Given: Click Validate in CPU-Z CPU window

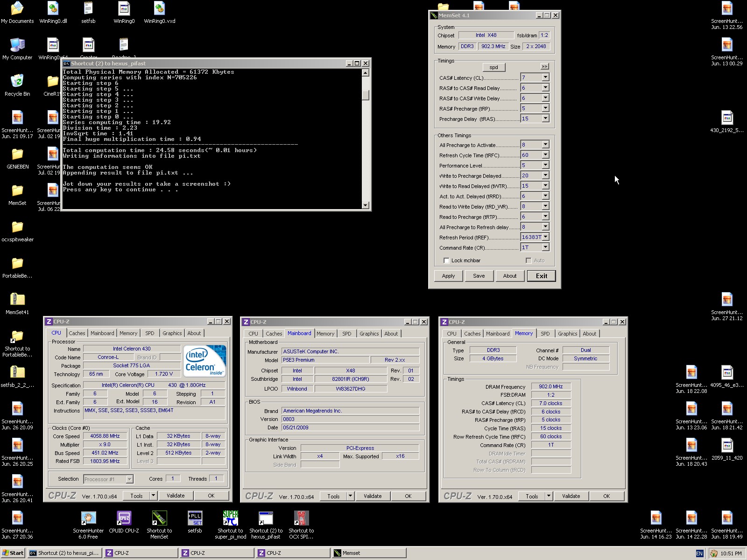Looking at the screenshot, I should pos(176,496).
